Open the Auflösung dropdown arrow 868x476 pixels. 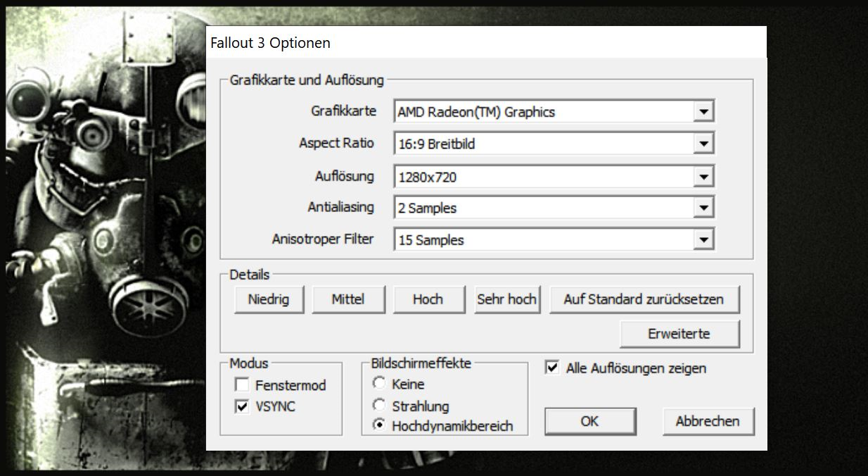point(703,177)
